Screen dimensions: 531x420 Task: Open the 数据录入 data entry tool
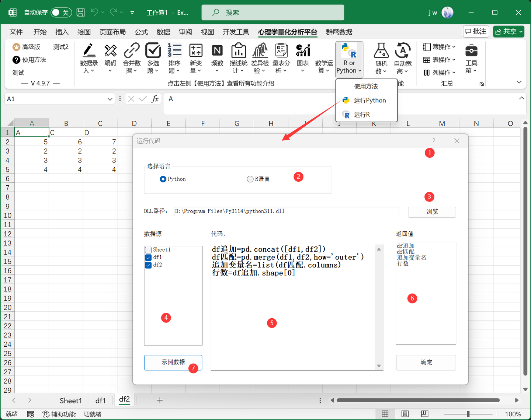coord(89,59)
